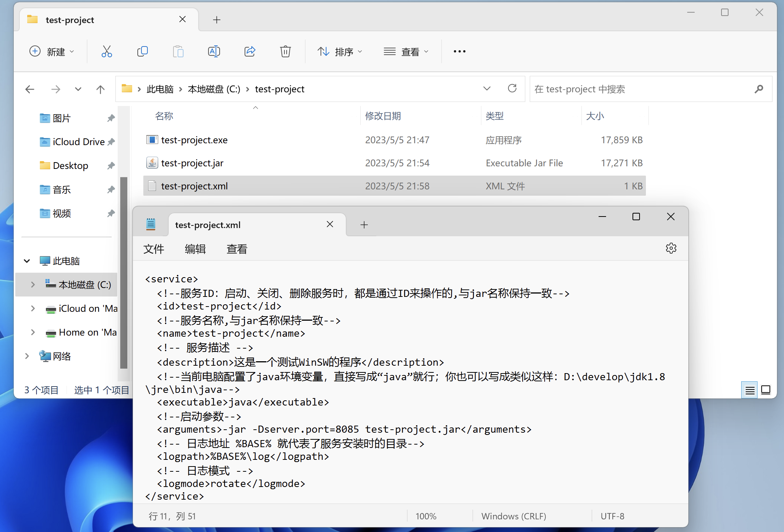
Task: Expand the 本地磁盘 (C:) tree node
Action: [33, 285]
